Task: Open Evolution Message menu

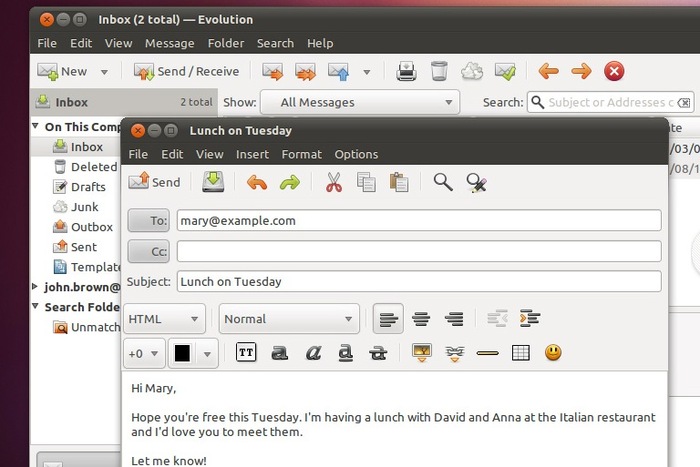Action: pyautogui.click(x=170, y=43)
